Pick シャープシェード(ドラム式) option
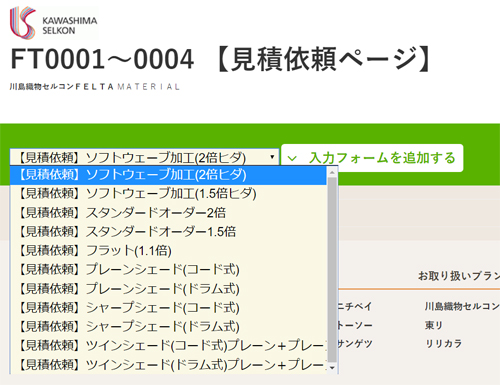 click(x=168, y=326)
